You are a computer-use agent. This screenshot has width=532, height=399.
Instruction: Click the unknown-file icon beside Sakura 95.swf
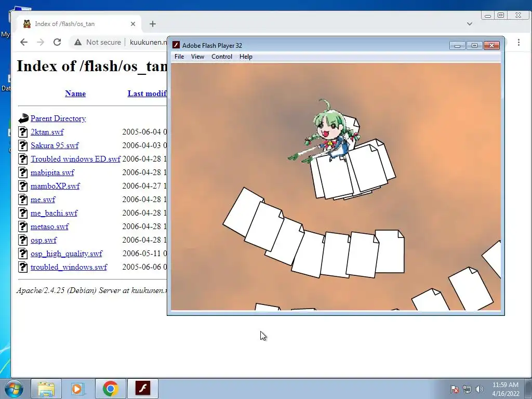coord(23,145)
